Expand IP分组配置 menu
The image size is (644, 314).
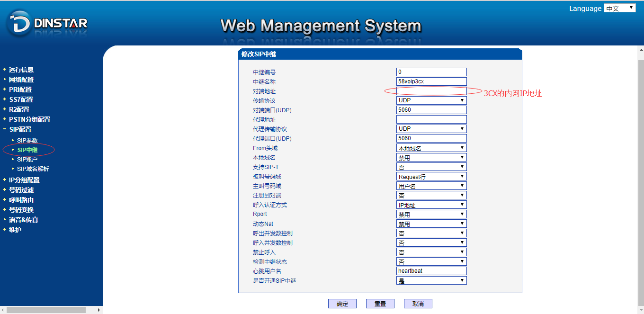24,180
